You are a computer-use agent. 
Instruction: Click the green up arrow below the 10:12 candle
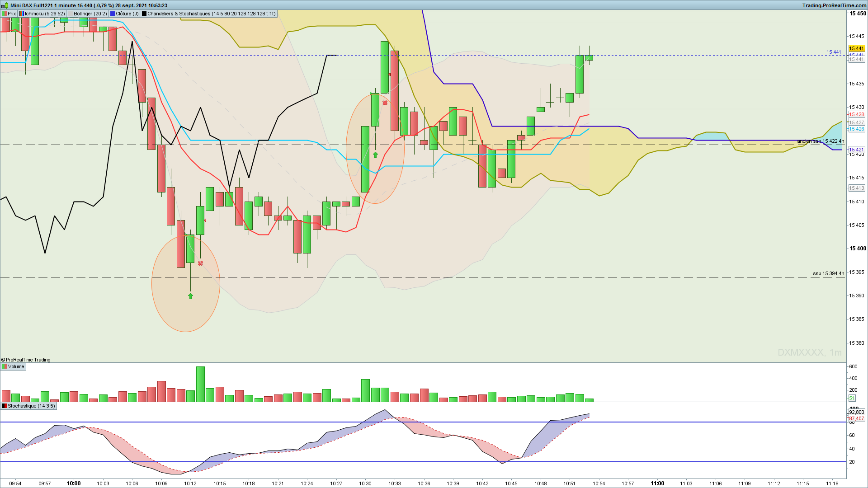[x=190, y=296]
